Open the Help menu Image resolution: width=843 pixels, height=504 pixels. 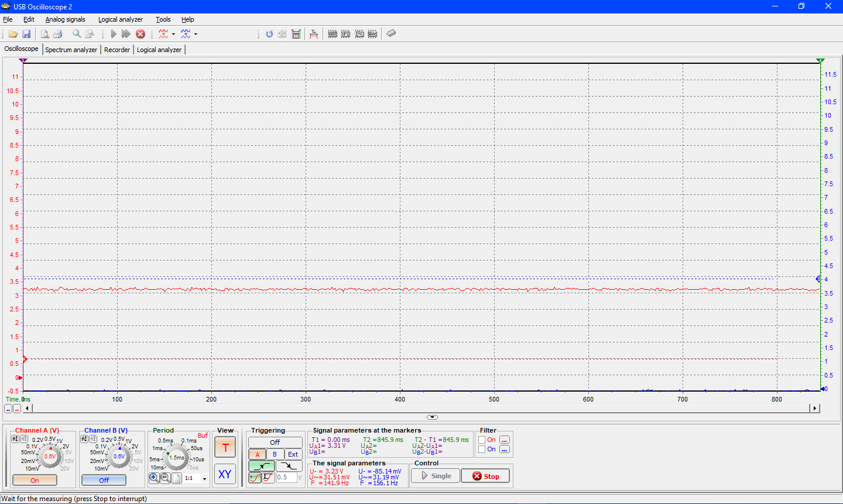click(x=187, y=19)
